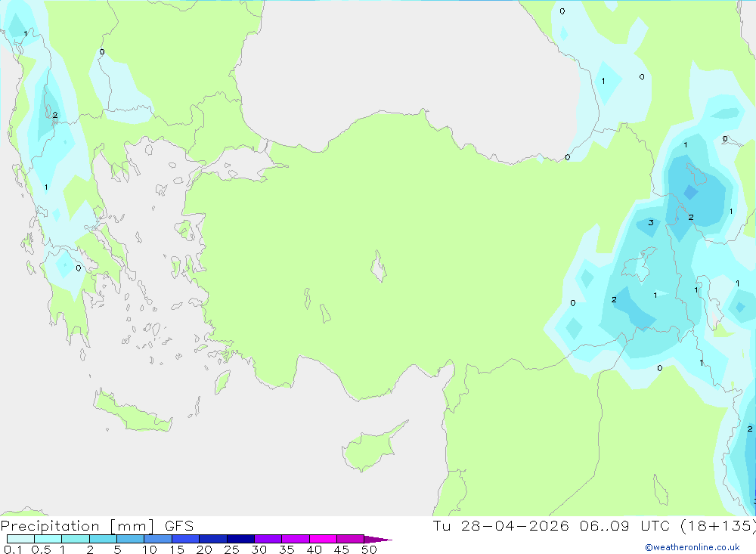Click the 40–45 mm magenta legend swatch

(323, 539)
